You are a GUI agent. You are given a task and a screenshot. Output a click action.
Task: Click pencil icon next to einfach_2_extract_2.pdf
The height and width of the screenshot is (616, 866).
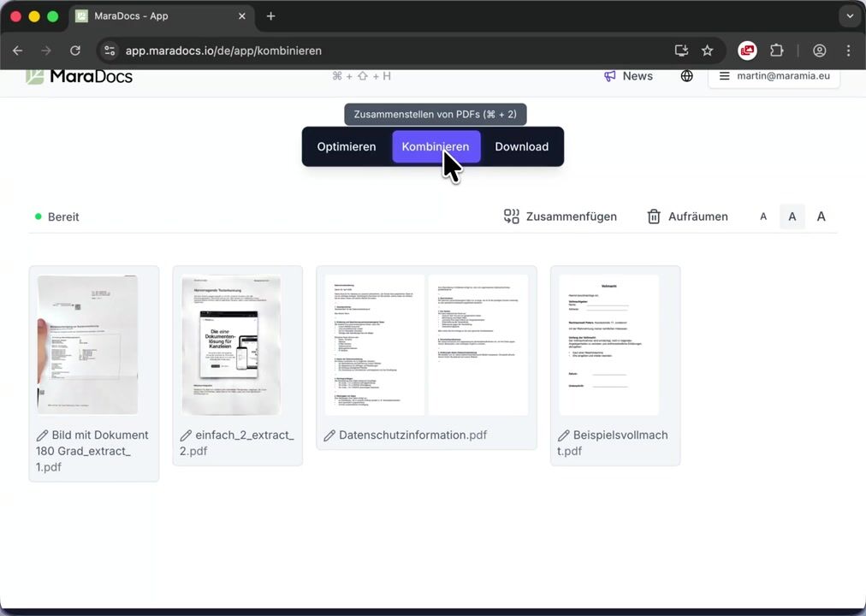[186, 435]
